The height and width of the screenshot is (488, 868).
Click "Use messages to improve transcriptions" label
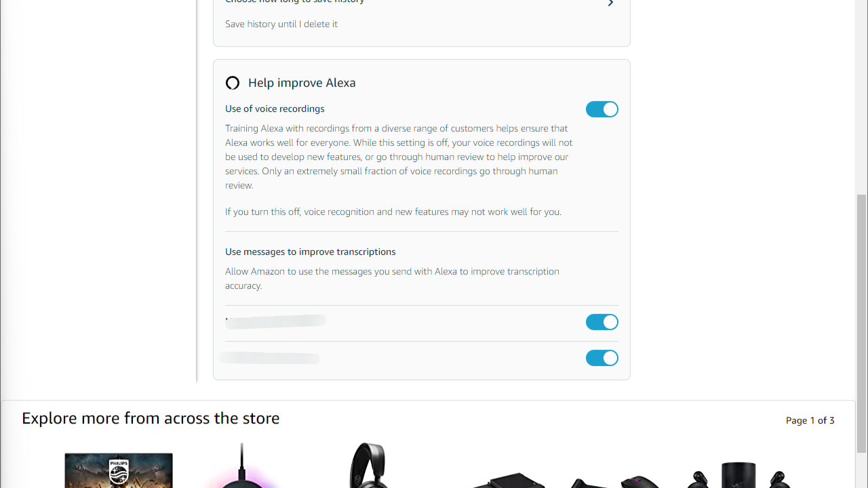click(310, 251)
